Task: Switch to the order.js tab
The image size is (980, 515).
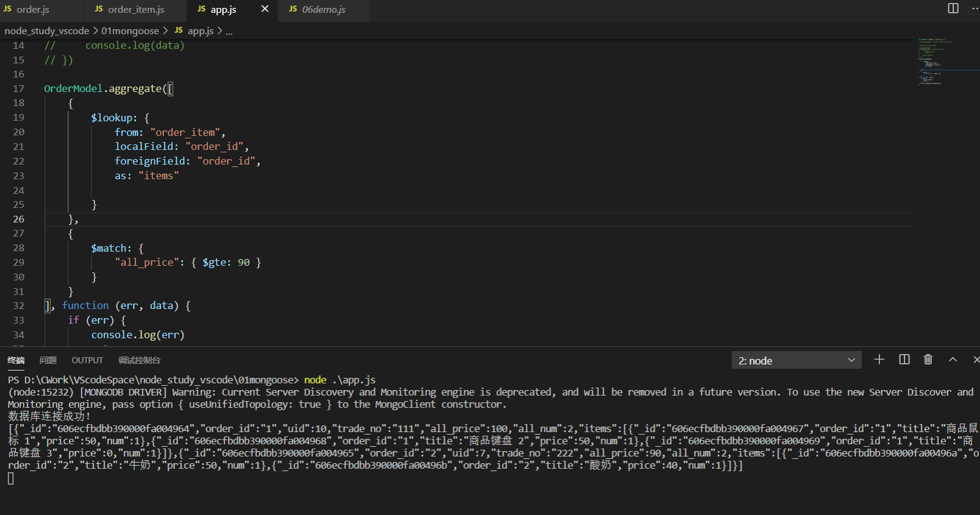Action: click(x=27, y=10)
